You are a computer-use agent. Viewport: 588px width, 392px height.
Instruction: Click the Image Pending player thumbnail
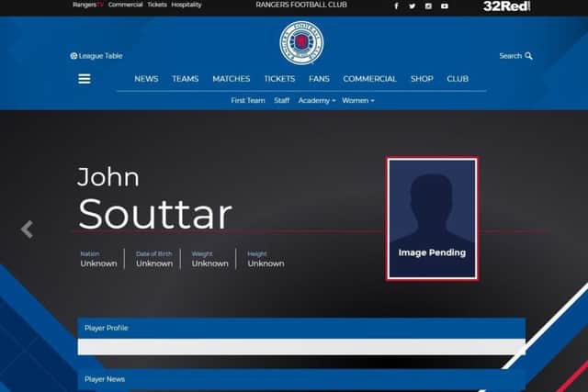[432, 218]
